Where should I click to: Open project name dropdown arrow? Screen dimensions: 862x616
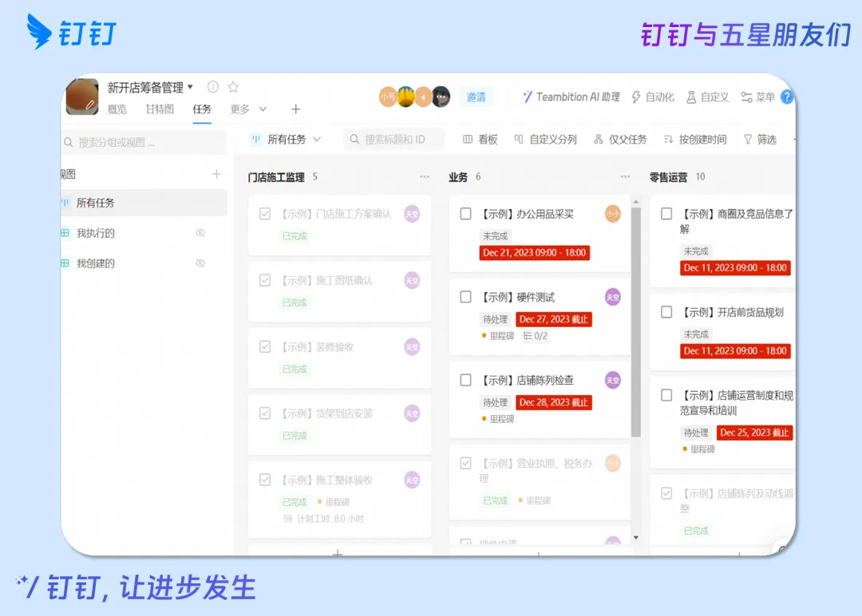(190, 87)
